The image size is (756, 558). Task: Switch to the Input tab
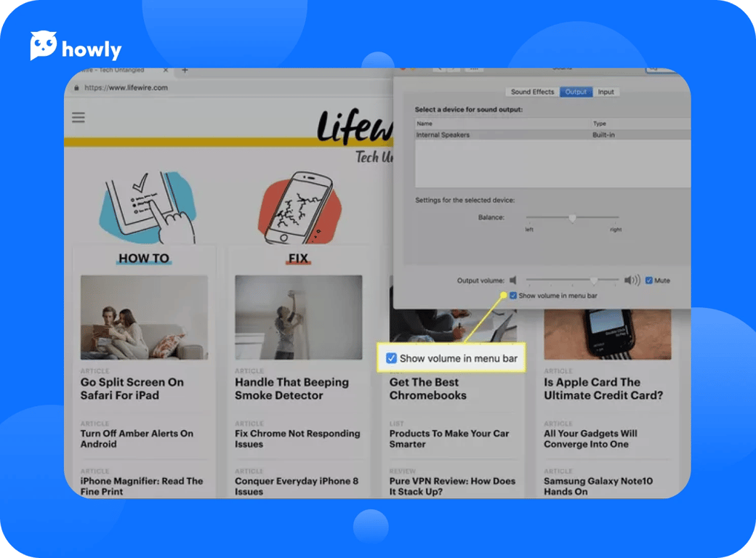(606, 92)
